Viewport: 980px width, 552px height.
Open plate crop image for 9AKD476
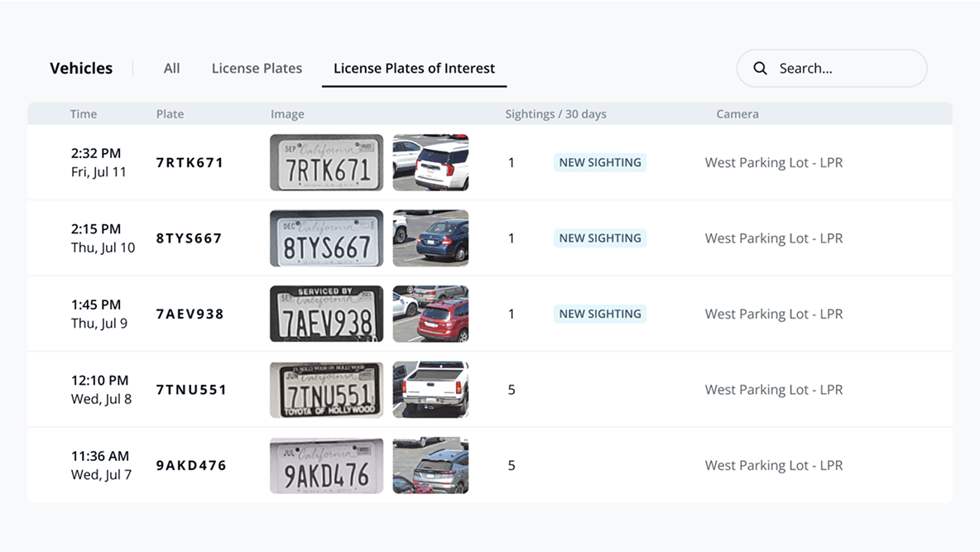pyautogui.click(x=326, y=466)
